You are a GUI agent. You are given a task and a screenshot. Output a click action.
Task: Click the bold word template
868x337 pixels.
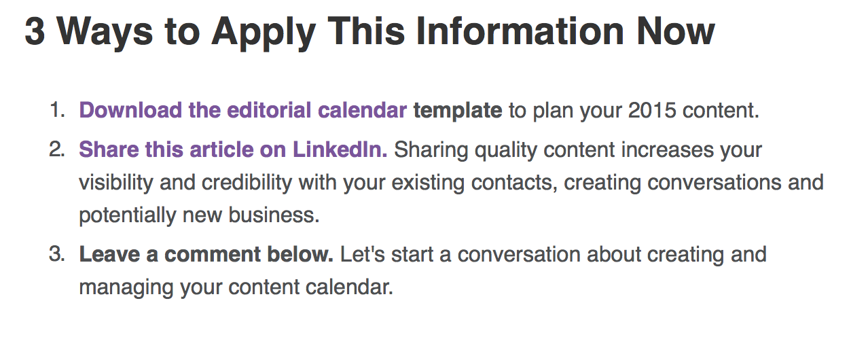click(x=458, y=111)
